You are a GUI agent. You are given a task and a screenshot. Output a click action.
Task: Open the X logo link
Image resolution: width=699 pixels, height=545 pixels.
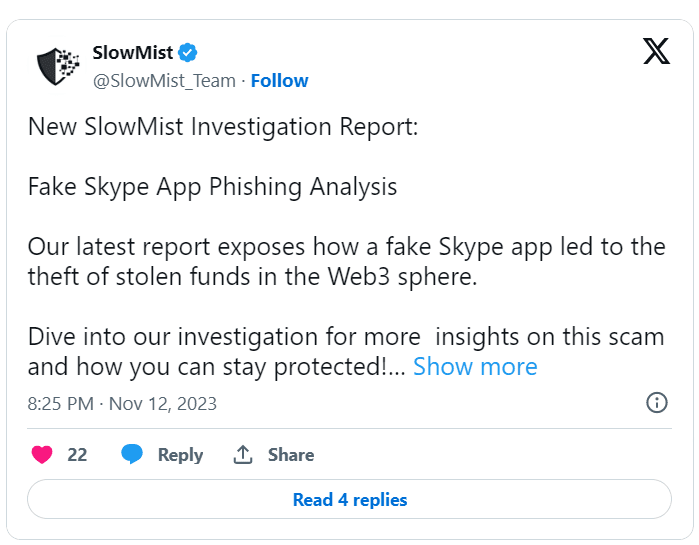tap(656, 52)
